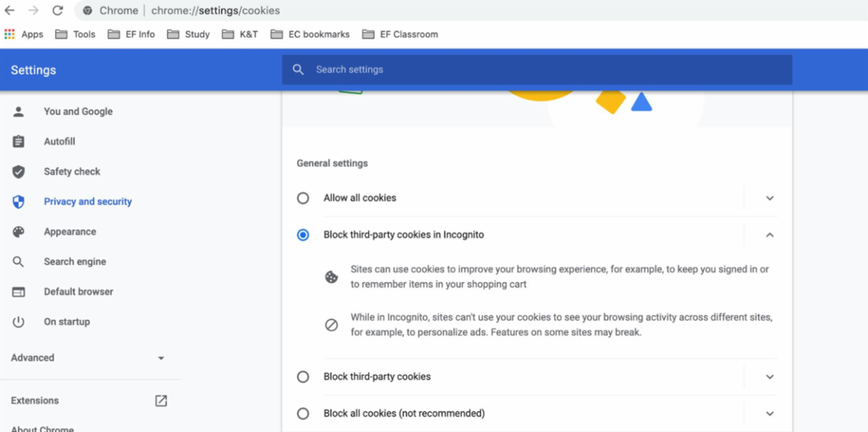
Task: Open the Apps grid icon
Action: pos(9,34)
